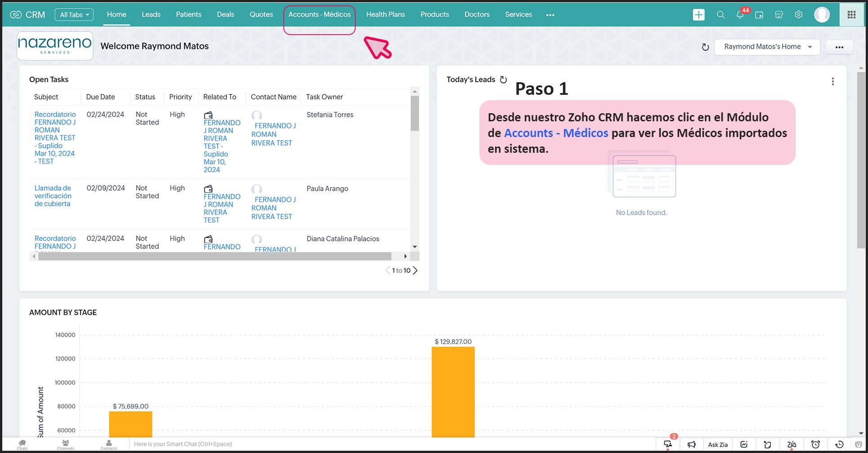The image size is (868, 453).
Task: Open the apps grid launcher icon
Action: point(851,15)
